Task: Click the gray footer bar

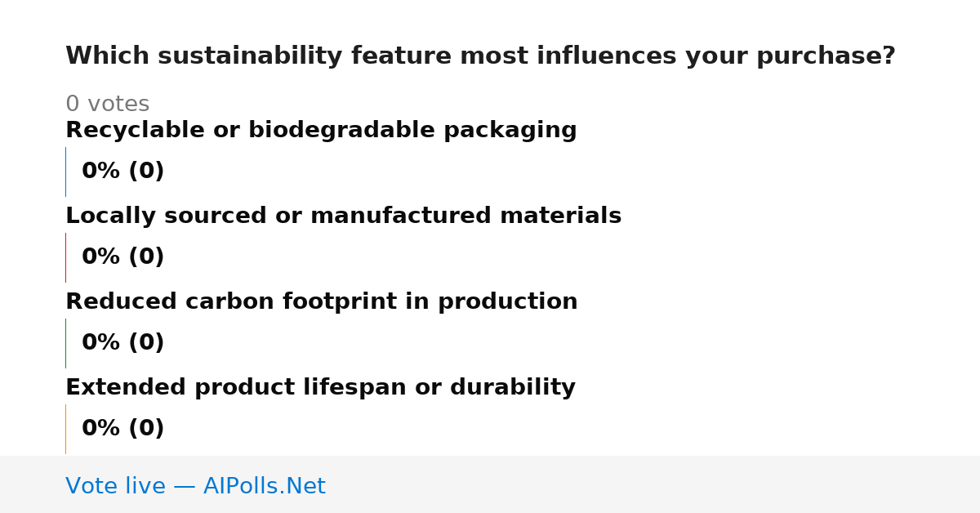Action: point(490,484)
